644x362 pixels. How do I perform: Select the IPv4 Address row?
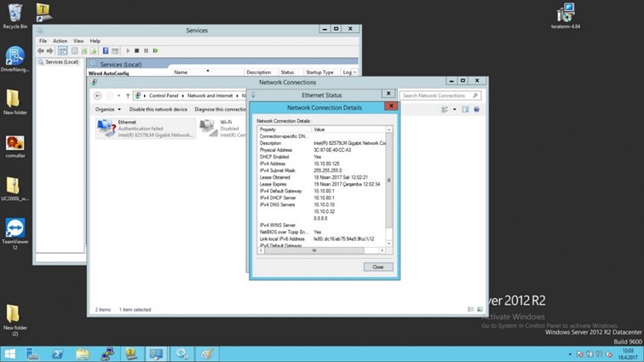click(322, 164)
